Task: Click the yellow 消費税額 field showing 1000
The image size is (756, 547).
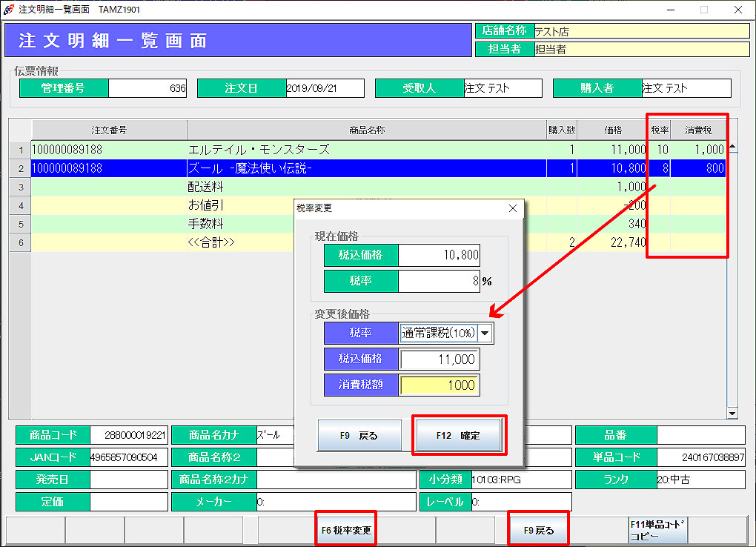Action: [440, 385]
